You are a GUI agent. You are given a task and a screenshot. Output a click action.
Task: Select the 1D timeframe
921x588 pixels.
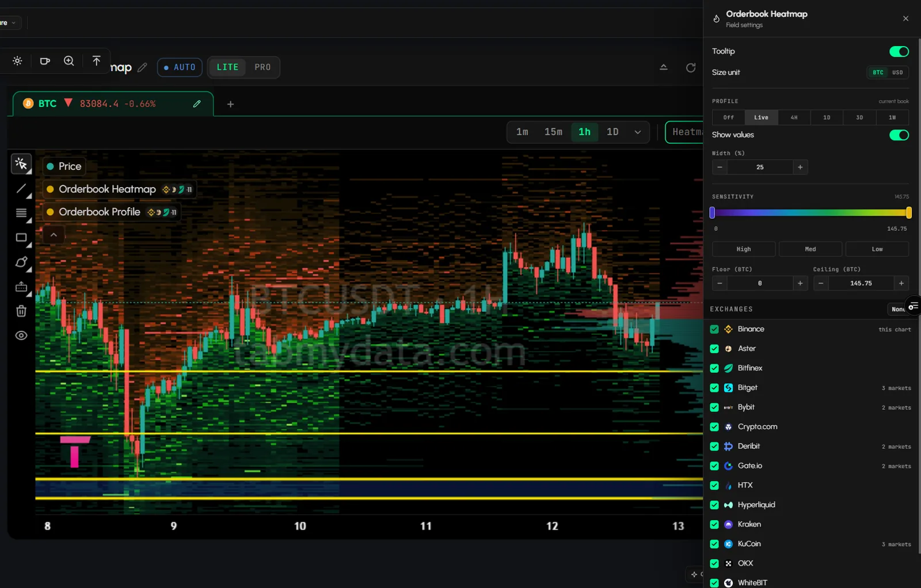pos(612,132)
